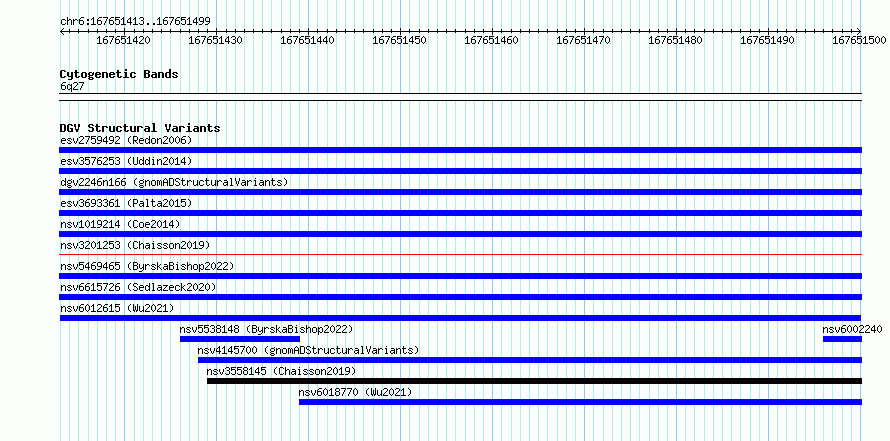Image resolution: width=890 pixels, height=441 pixels.
Task: Click ruler position 167651430
Action: pos(216,40)
